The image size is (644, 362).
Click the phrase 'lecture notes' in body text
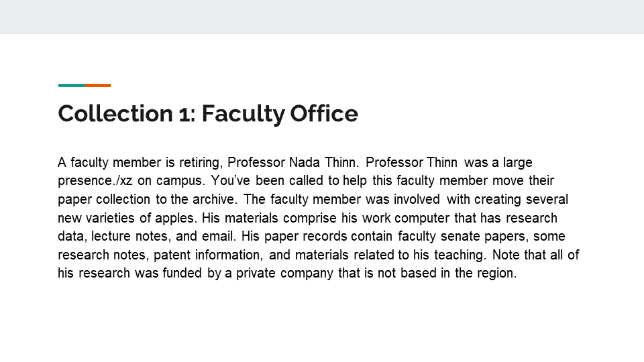click(119, 237)
